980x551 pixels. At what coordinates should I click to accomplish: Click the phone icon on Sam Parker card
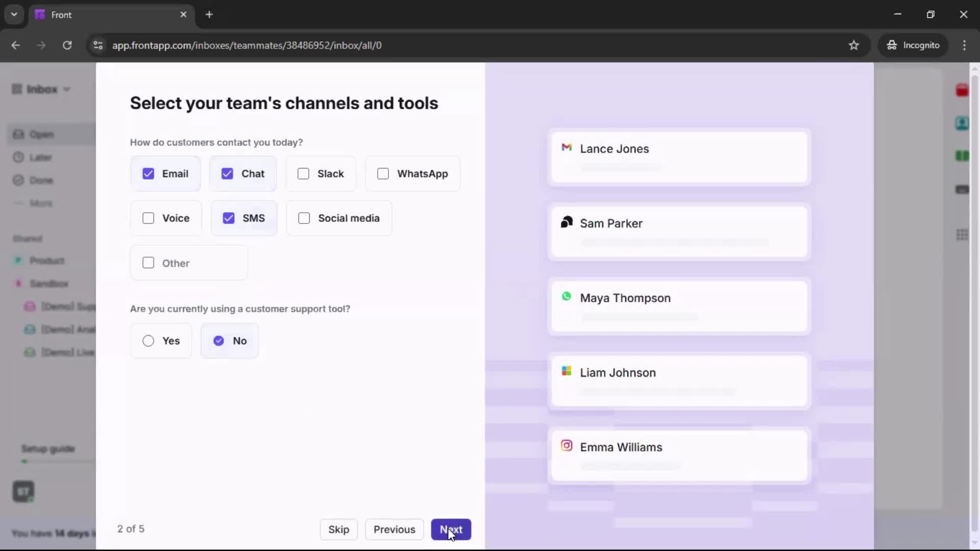567,222
